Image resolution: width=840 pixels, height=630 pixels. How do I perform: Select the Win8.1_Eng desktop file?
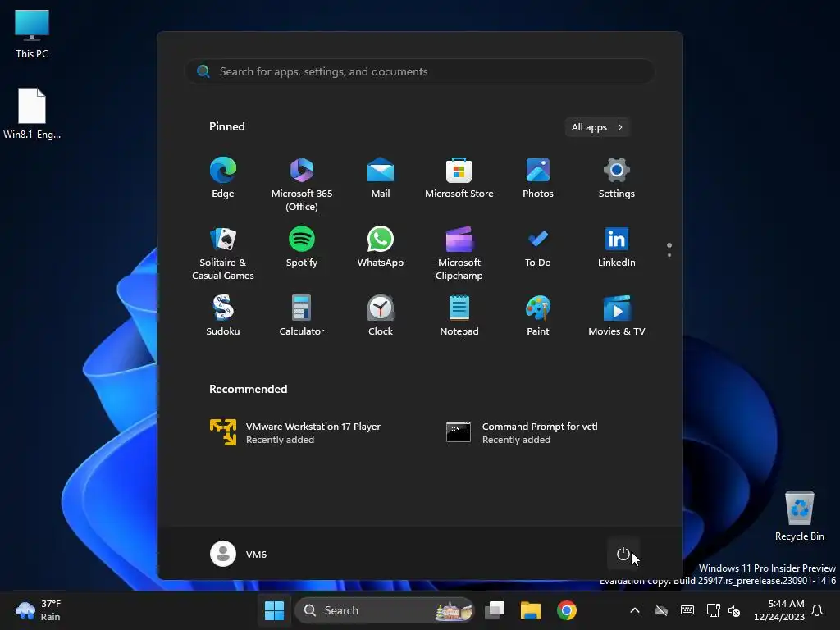(x=32, y=113)
